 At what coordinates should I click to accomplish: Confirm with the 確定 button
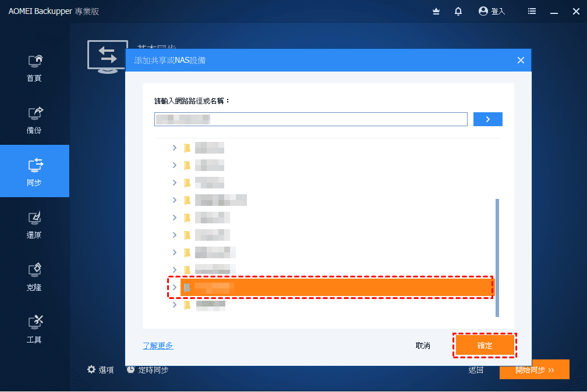(x=485, y=345)
